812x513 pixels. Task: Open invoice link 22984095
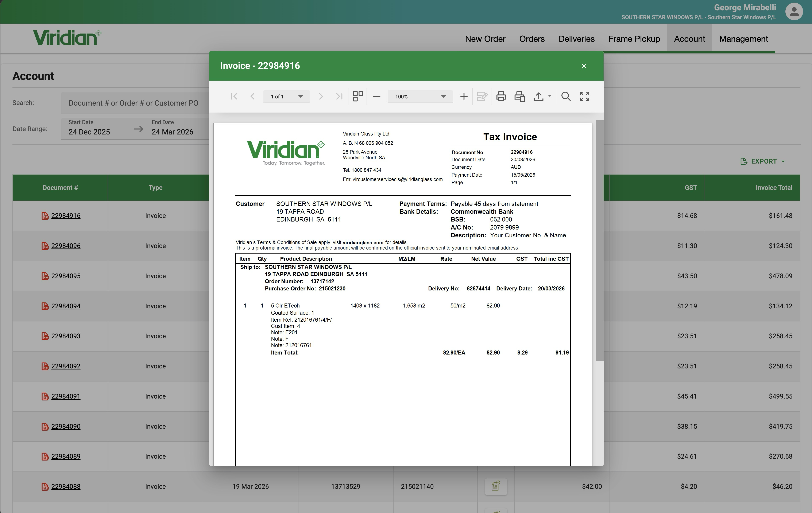(66, 276)
